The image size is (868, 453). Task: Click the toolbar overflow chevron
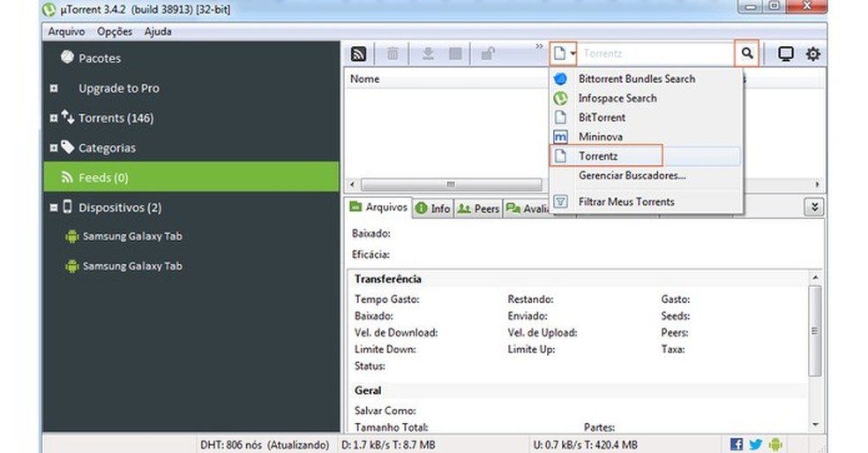539,47
